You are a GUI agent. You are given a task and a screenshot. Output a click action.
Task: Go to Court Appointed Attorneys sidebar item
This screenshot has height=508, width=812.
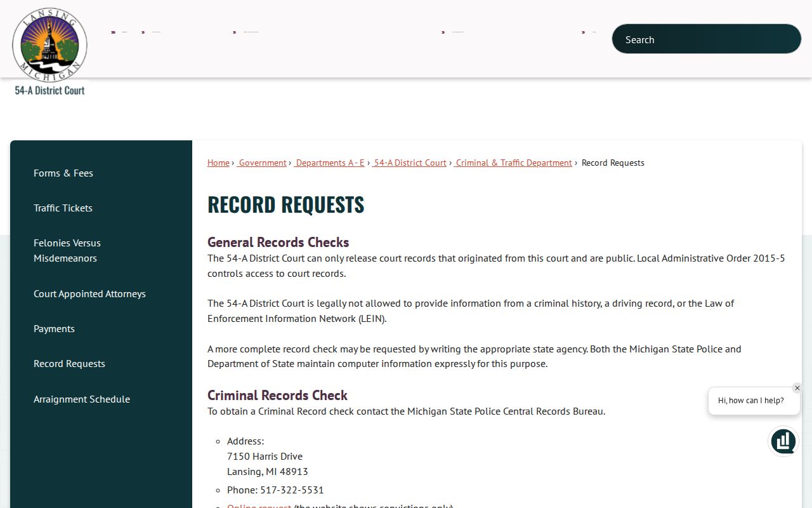pyautogui.click(x=89, y=293)
